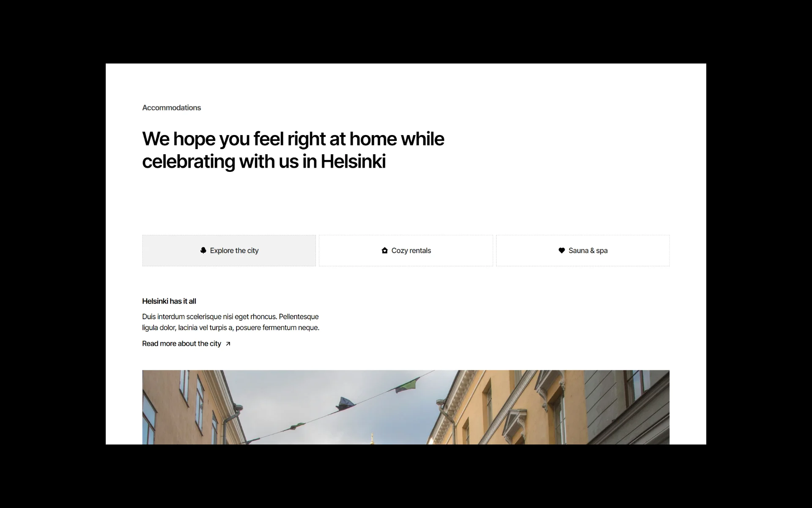Click the tree icon in Explore the city
812x508 pixels.
tap(203, 251)
